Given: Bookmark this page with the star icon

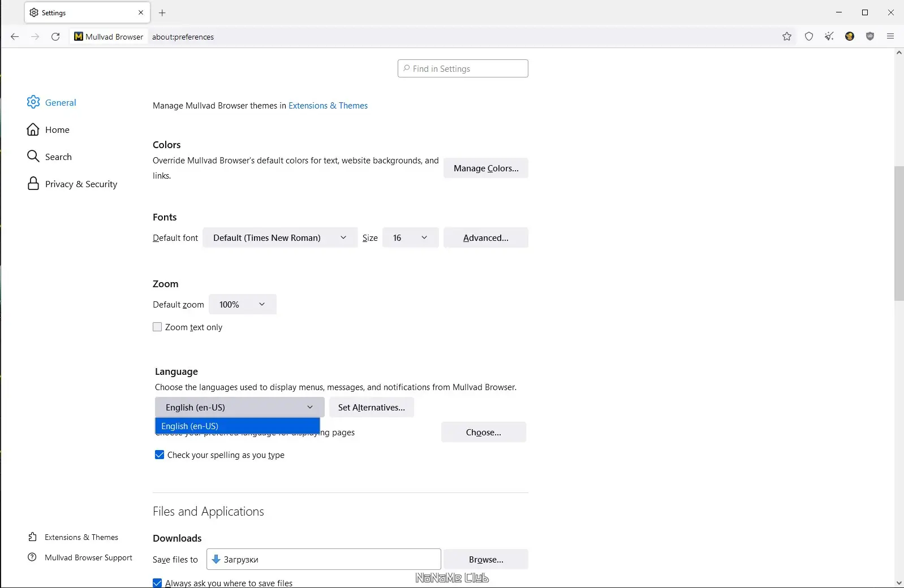Looking at the screenshot, I should pyautogui.click(x=787, y=37).
